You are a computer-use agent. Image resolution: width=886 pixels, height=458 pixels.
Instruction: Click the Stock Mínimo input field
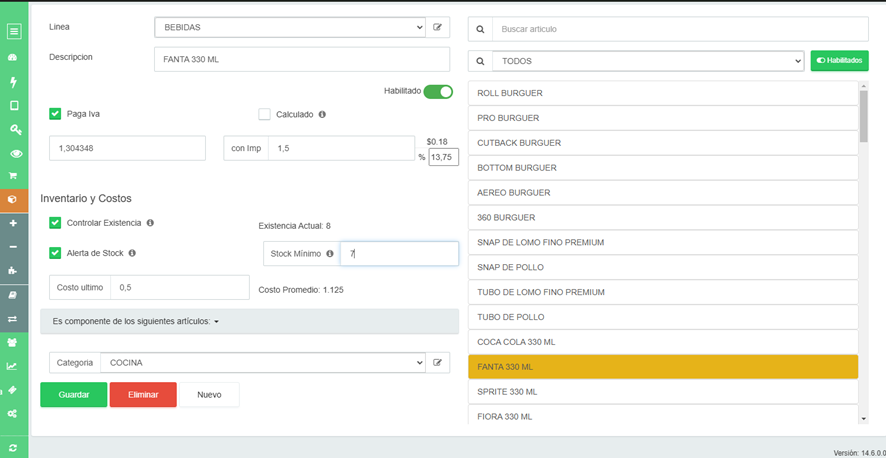coord(399,254)
